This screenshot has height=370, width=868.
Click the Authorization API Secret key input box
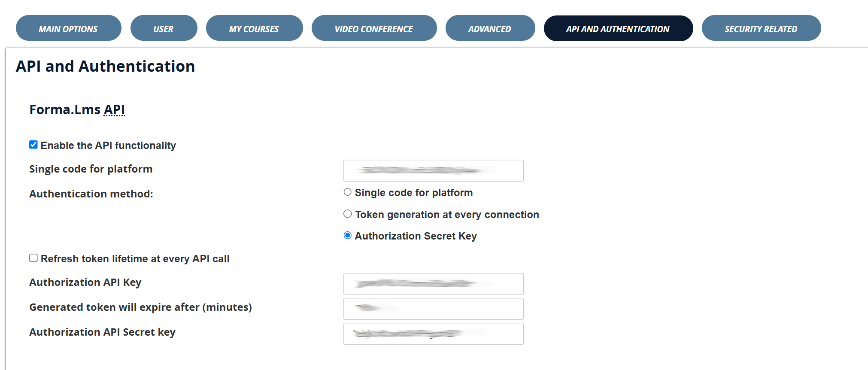pyautogui.click(x=433, y=334)
